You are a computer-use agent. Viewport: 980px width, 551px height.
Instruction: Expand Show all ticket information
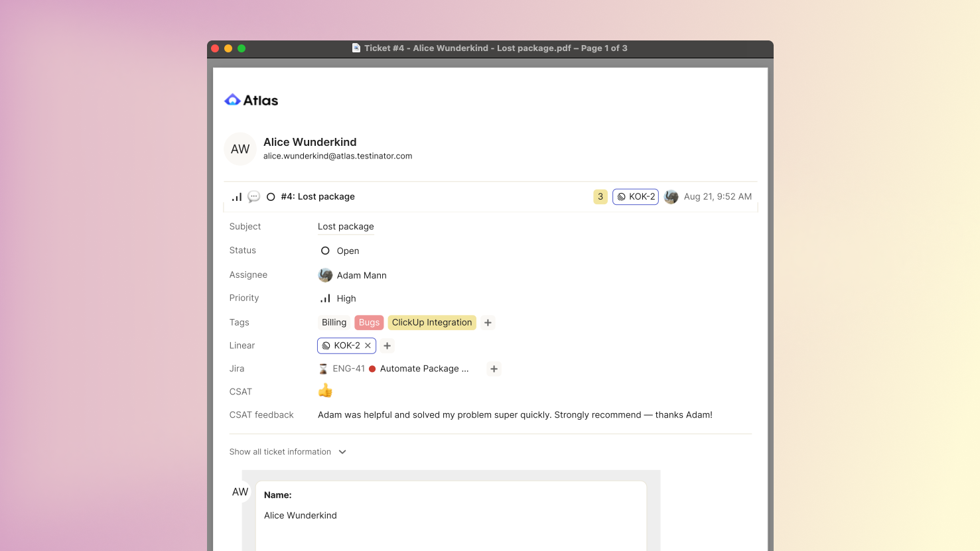288,452
